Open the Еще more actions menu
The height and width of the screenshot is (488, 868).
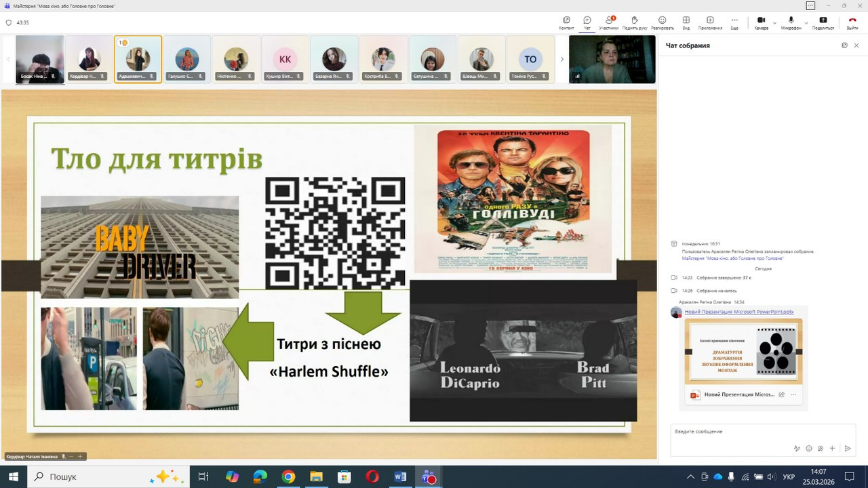[x=734, y=23]
